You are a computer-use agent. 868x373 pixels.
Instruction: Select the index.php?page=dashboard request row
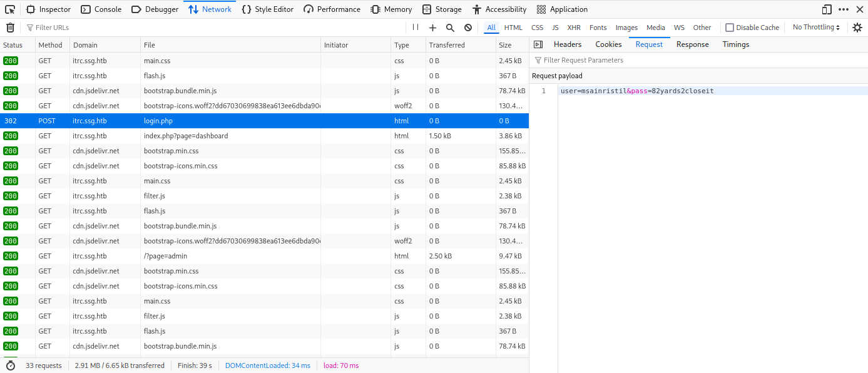pos(186,136)
